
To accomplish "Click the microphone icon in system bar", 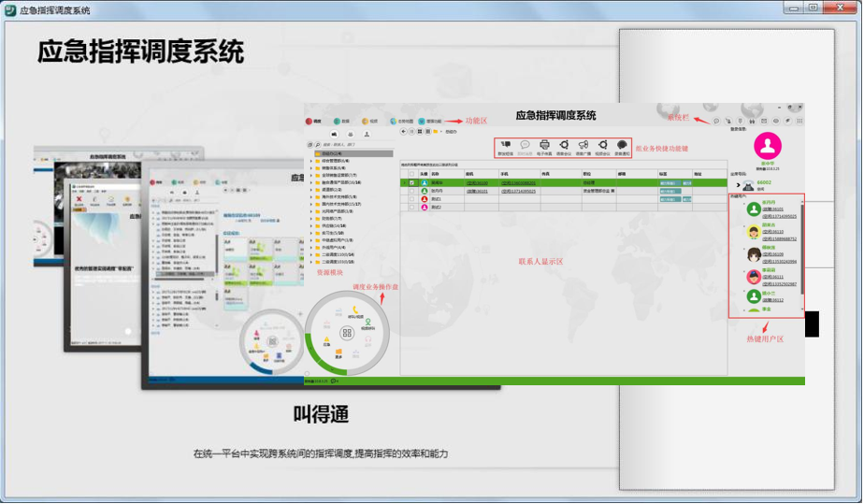I will [x=740, y=122].
